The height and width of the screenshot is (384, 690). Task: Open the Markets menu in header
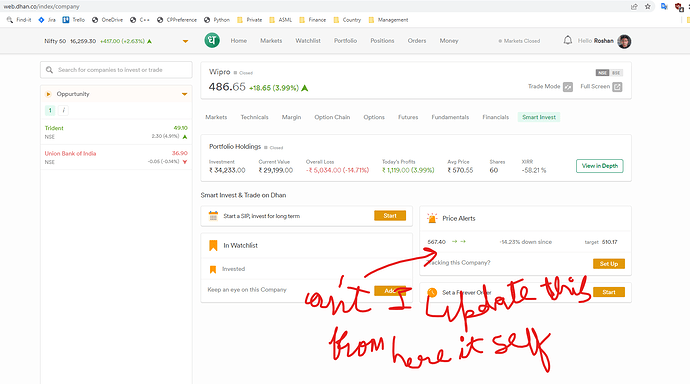pyautogui.click(x=271, y=41)
